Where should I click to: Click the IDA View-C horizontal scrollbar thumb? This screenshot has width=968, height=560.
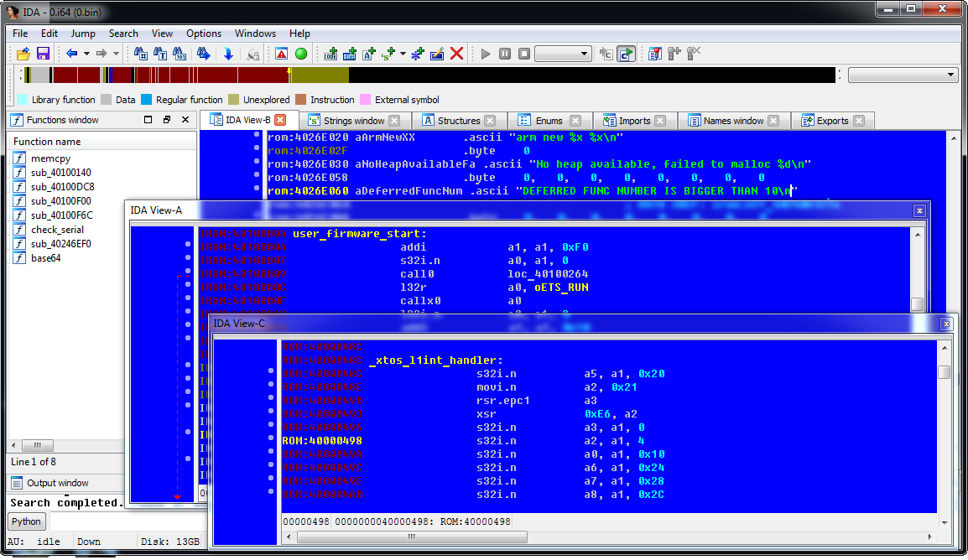413,537
